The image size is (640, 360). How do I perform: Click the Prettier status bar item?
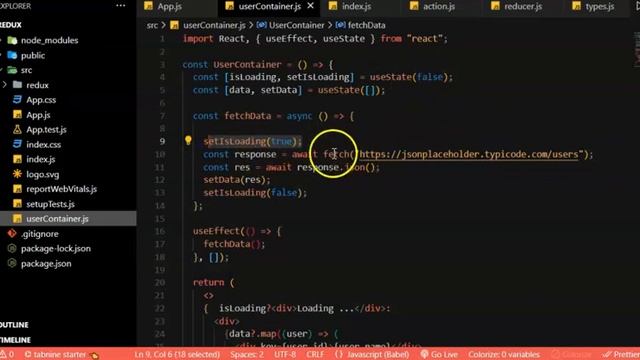coord(621,354)
